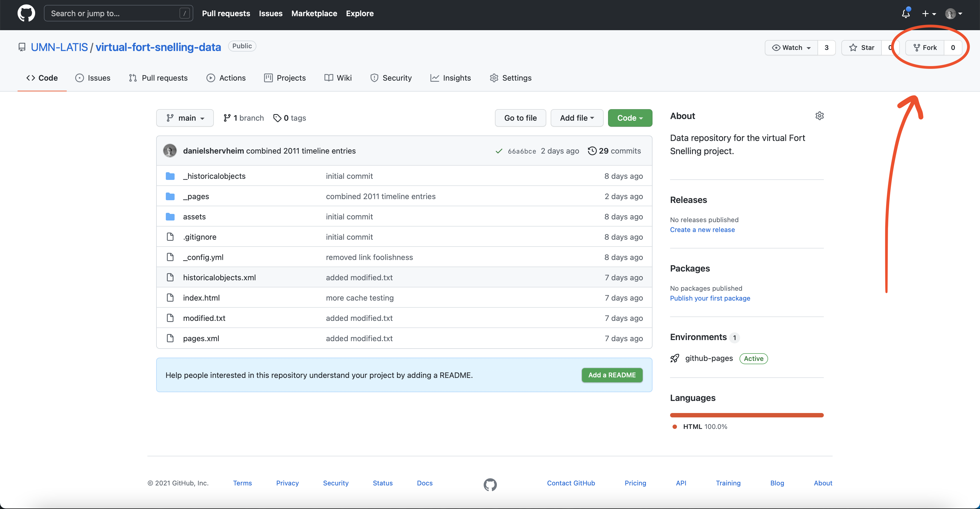Viewport: 980px width, 509px height.
Task: Open Pull requests in the top navigation
Action: [x=226, y=13]
